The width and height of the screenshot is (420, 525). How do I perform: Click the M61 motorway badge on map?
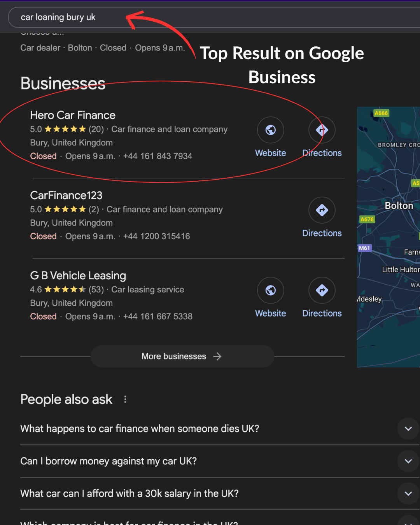pos(364,248)
